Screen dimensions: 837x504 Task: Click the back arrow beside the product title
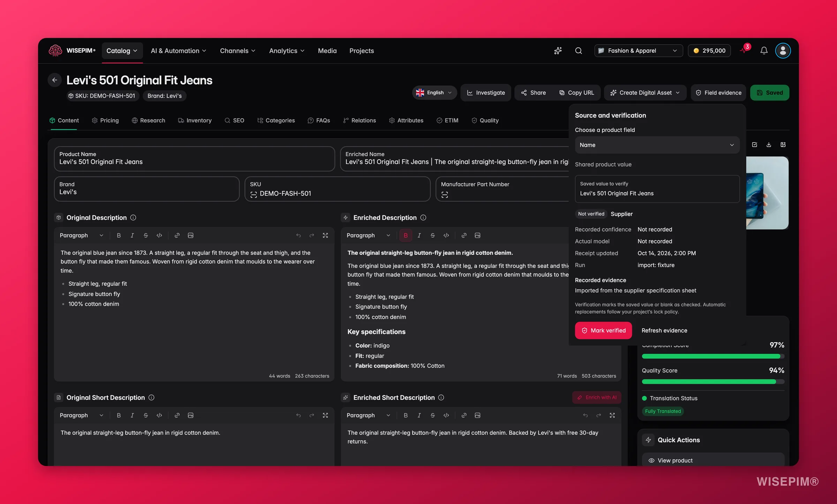point(55,80)
